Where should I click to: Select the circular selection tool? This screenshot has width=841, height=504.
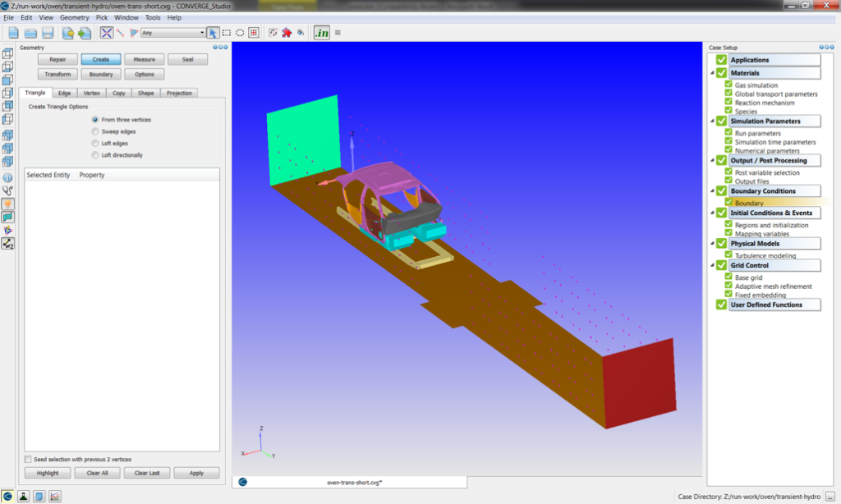point(240,33)
